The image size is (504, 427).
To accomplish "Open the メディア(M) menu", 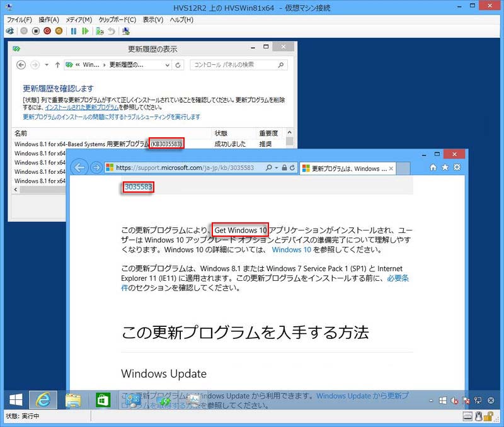I will [79, 20].
